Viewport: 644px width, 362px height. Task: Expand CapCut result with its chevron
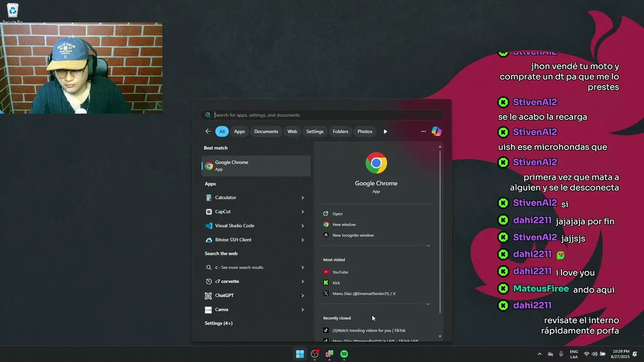[x=303, y=212]
